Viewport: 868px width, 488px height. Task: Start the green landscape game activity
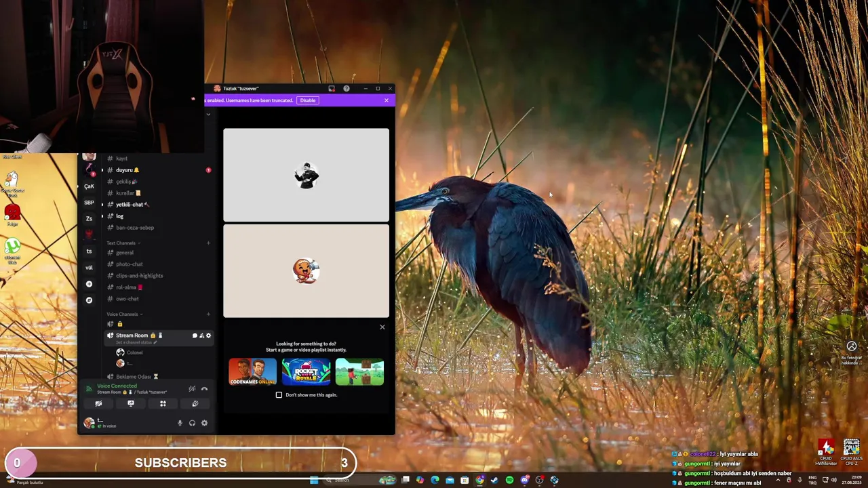pyautogui.click(x=359, y=372)
